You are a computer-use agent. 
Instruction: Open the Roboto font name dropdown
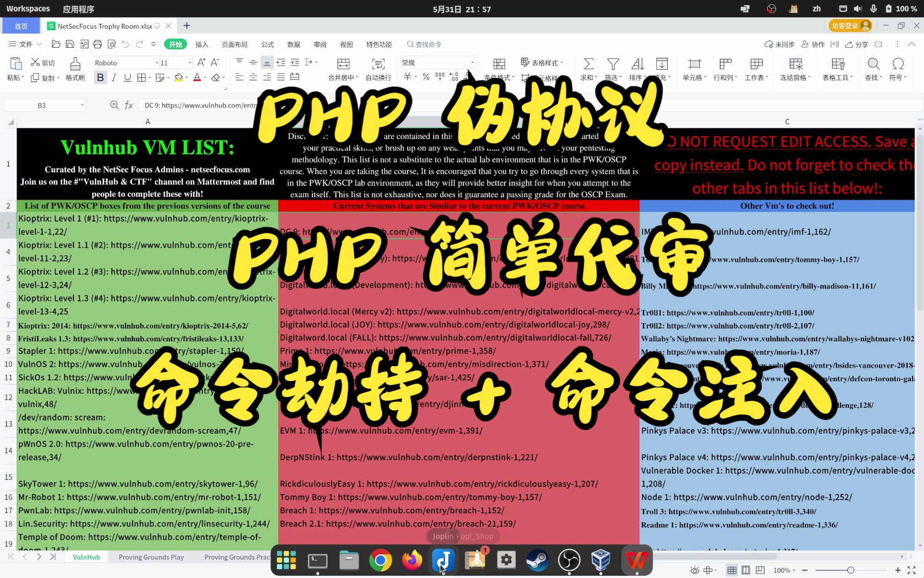[x=157, y=63]
